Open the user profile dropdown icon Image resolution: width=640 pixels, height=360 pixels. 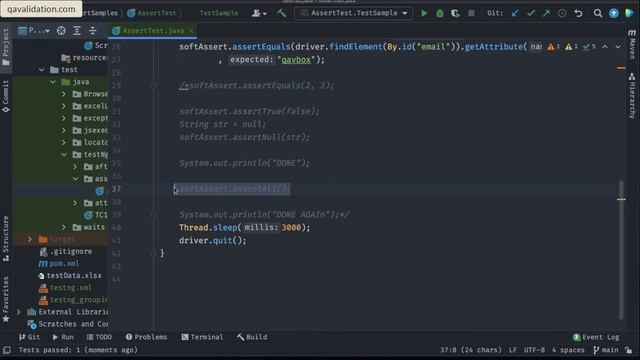tap(259, 13)
